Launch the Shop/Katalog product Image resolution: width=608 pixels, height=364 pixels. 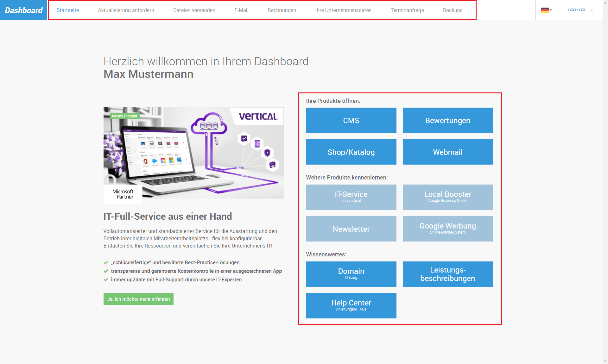(351, 152)
